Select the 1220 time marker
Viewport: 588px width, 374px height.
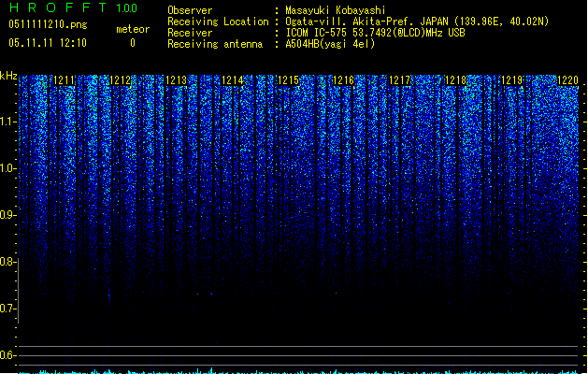point(567,80)
